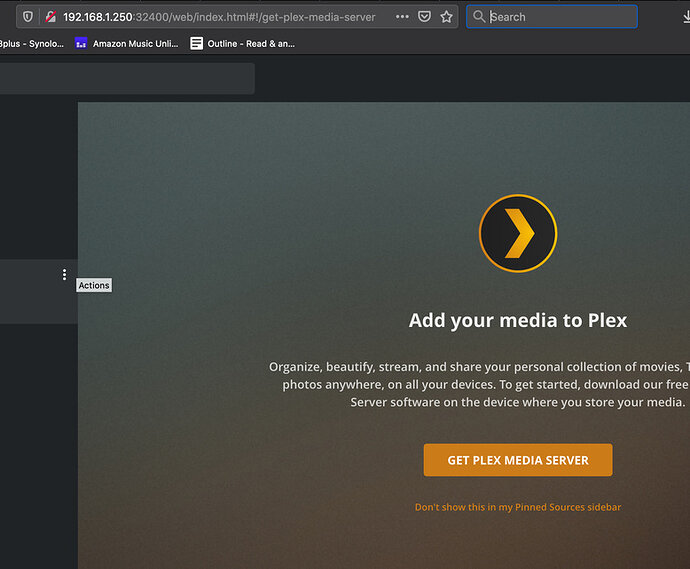Screen dimensions: 690x569
Task: Click the downloads arrow icon in toolbar
Action: pos(686,17)
